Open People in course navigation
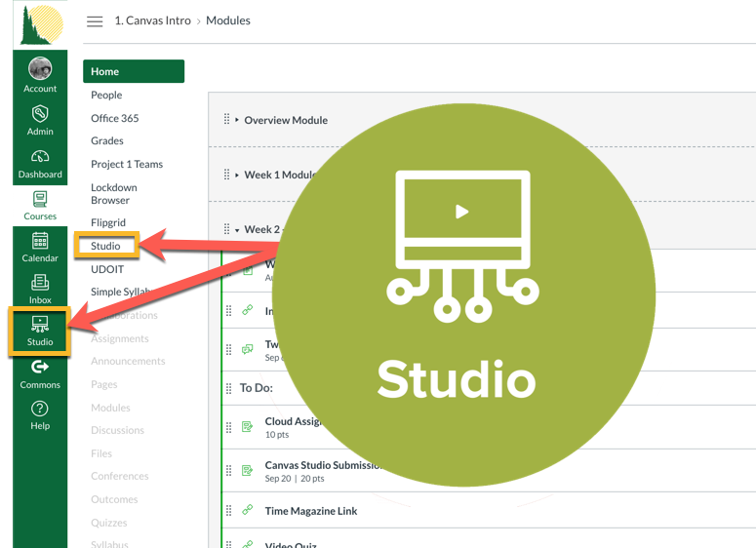Viewport: 756px width, 548px height. coord(106,95)
